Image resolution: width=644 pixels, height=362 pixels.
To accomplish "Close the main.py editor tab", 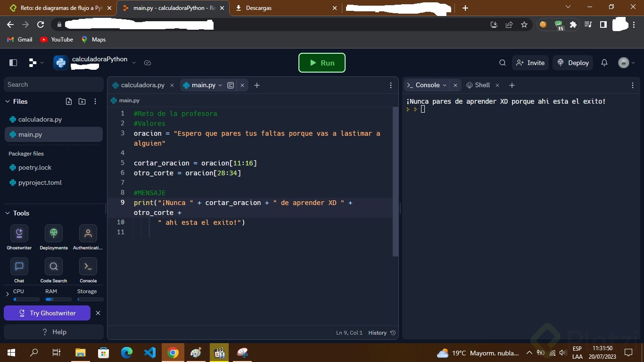I will click(242, 85).
